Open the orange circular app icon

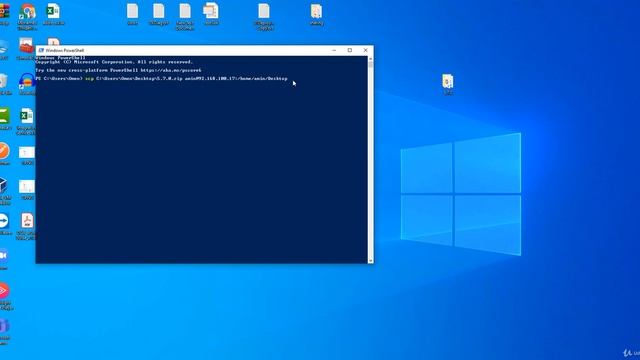[x=4, y=151]
